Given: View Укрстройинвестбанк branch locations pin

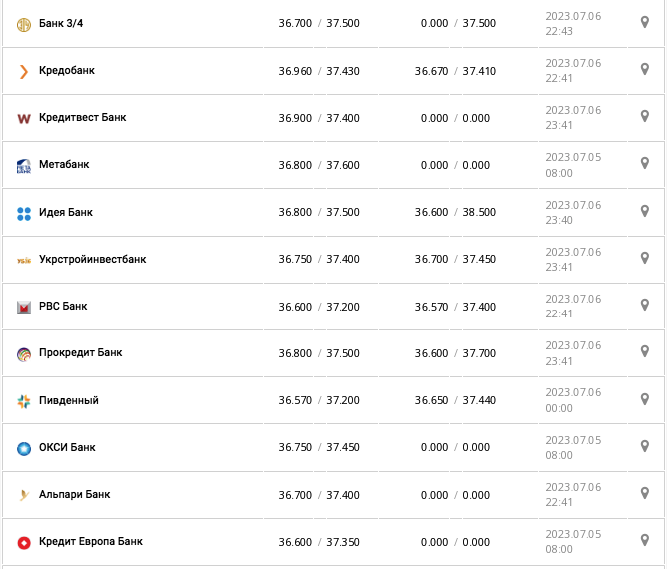Looking at the screenshot, I should tap(645, 257).
